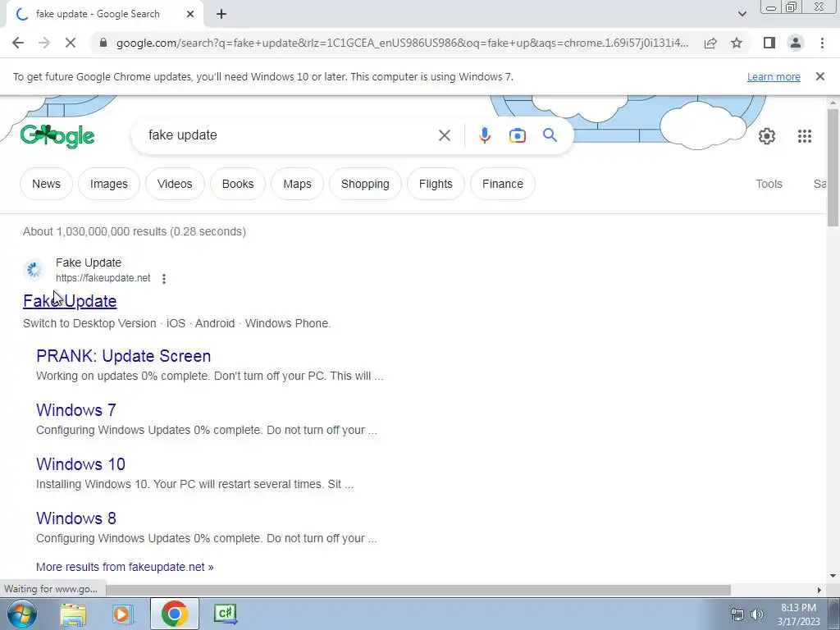The height and width of the screenshot is (630, 840).
Task: Open 'More results from fakeupdate.net'
Action: pyautogui.click(x=125, y=567)
